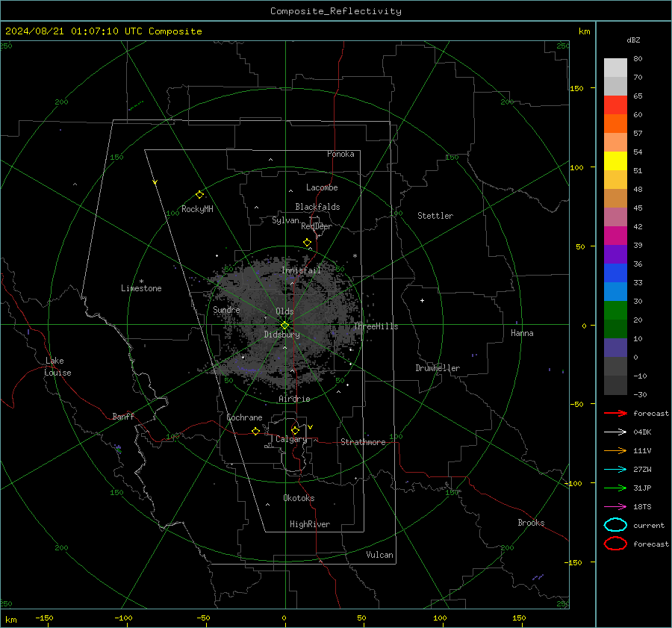Click the RockyMH label
This screenshot has height=628, width=672.
tap(197, 209)
